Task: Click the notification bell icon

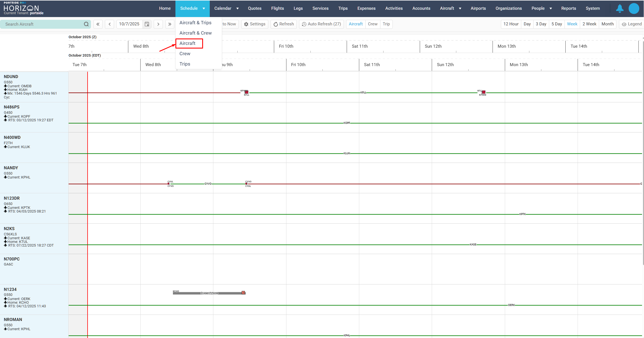Action: click(619, 8)
